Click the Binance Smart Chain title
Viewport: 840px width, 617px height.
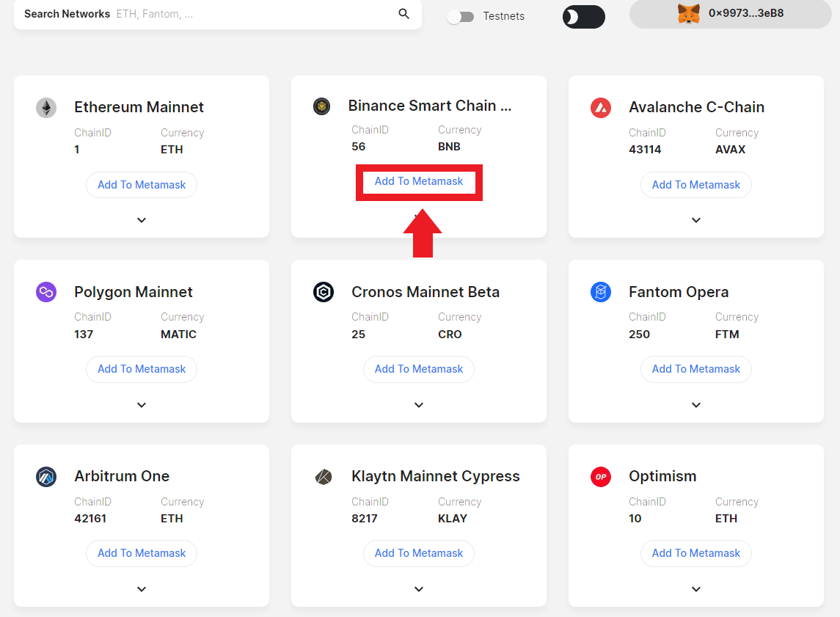click(x=430, y=106)
